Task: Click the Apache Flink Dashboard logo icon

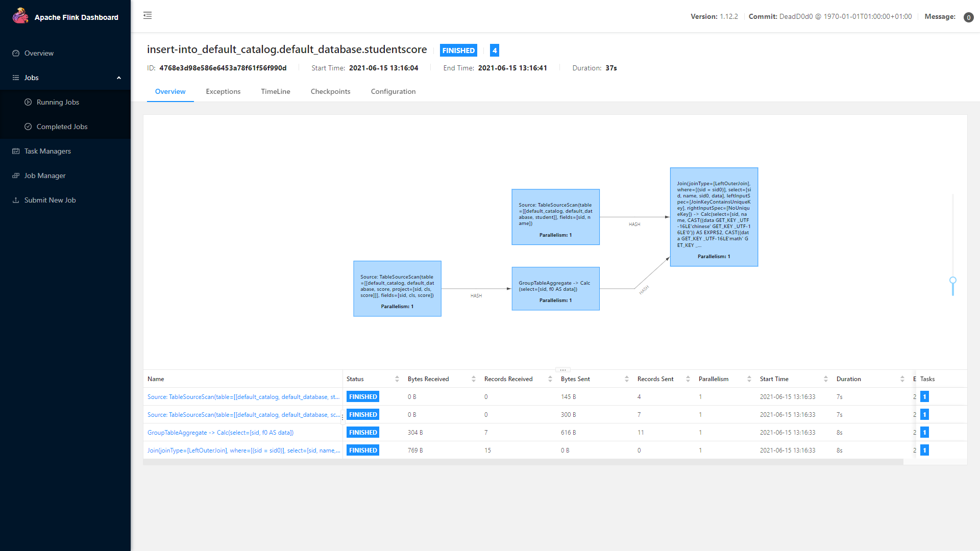Action: (x=21, y=17)
